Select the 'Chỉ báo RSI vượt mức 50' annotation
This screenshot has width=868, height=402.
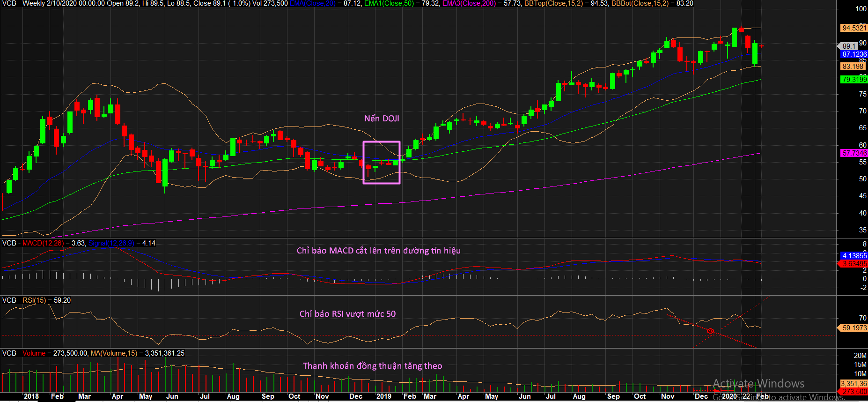[x=347, y=314]
